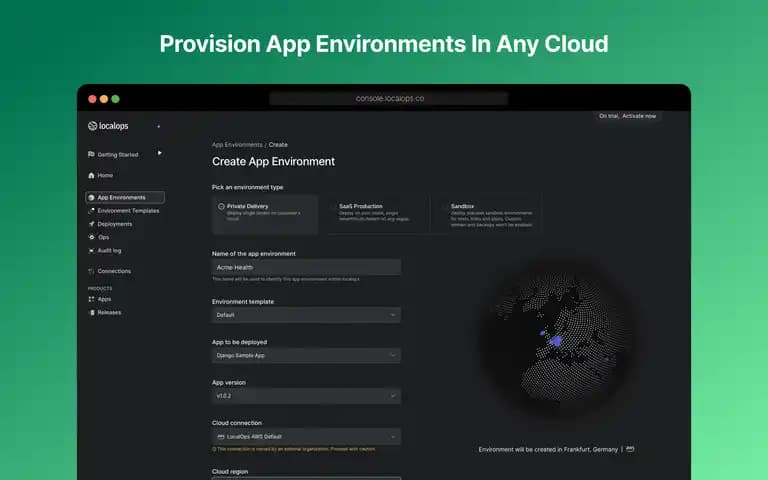768x480 pixels.
Task: Click the Name of the app environment field
Action: (x=307, y=267)
